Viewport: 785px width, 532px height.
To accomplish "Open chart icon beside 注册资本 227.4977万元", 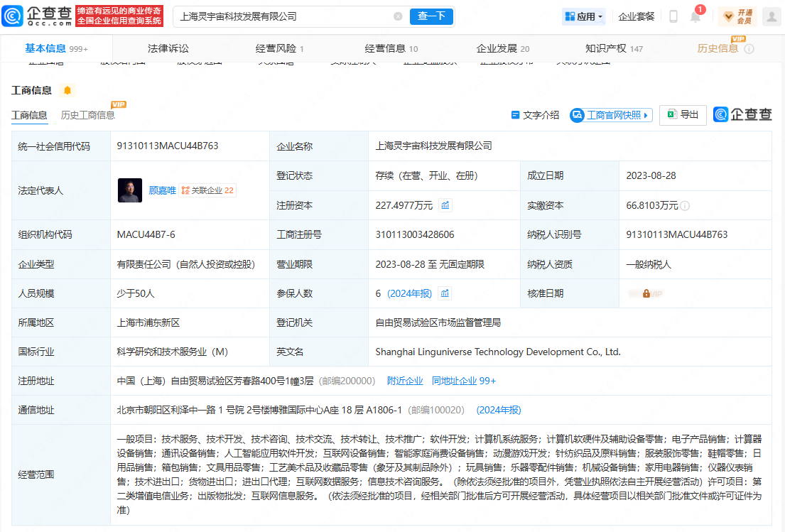I will click(x=445, y=205).
